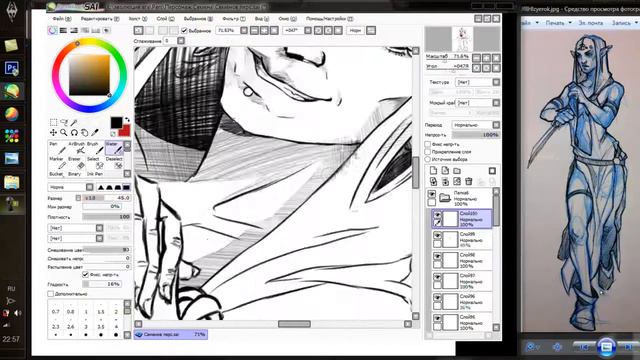The height and width of the screenshot is (360, 640).
Task: Pick the Binary pen tool
Action: pos(75,174)
